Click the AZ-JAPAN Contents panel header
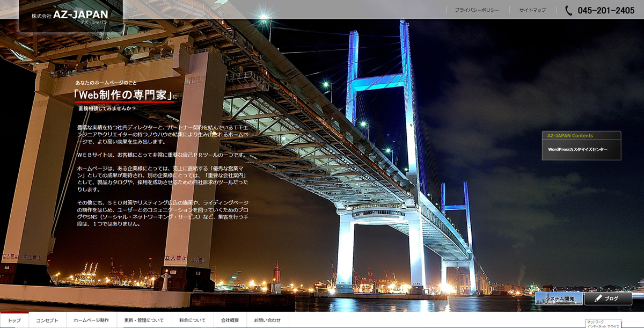 pyautogui.click(x=581, y=136)
